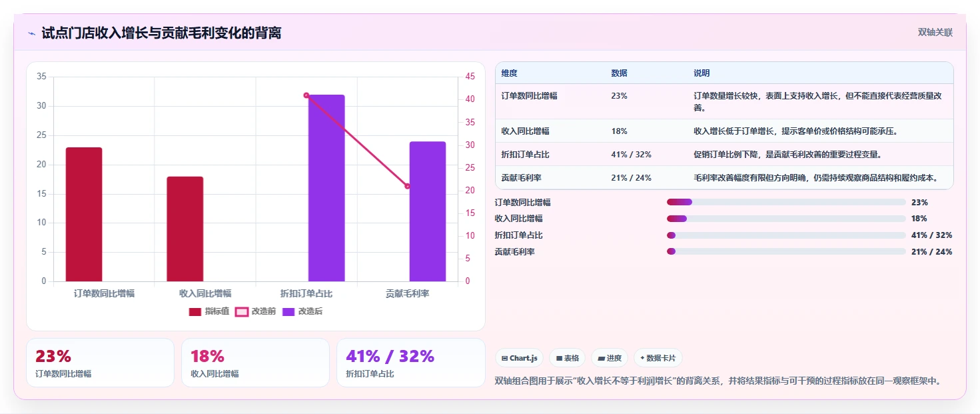980x414 pixels.
Task: Click the purple 折扣订单占比 bar in chart
Action: (326, 188)
